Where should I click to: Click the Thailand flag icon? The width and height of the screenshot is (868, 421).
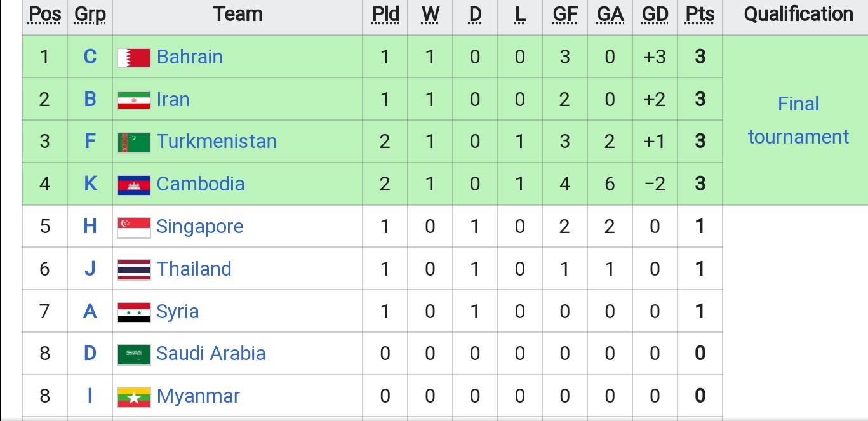pos(134,269)
